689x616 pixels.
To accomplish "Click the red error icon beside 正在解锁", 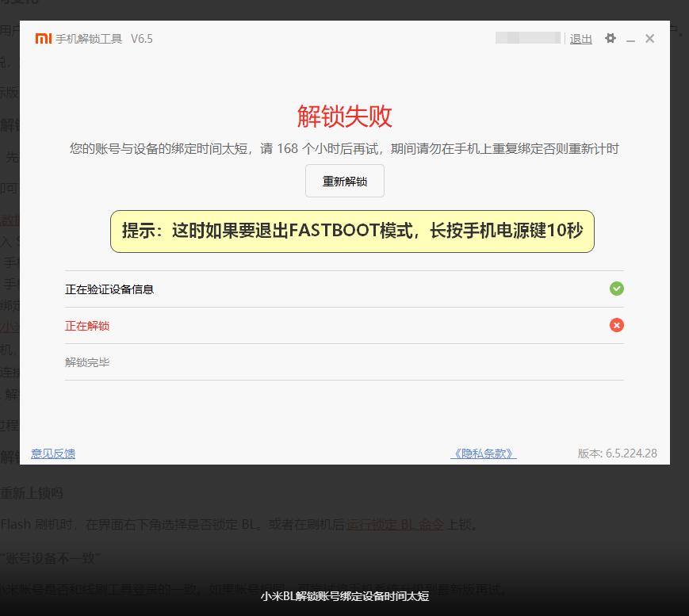I will point(617,325).
